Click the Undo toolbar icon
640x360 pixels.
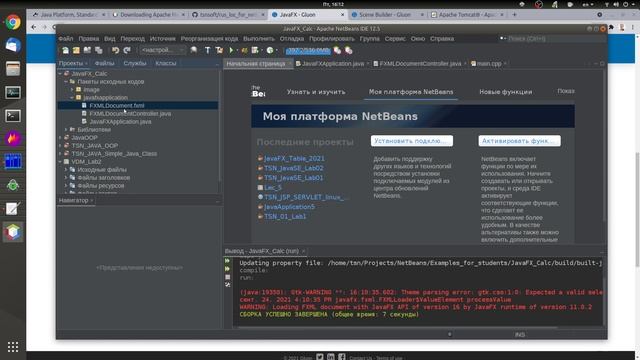click(x=116, y=50)
